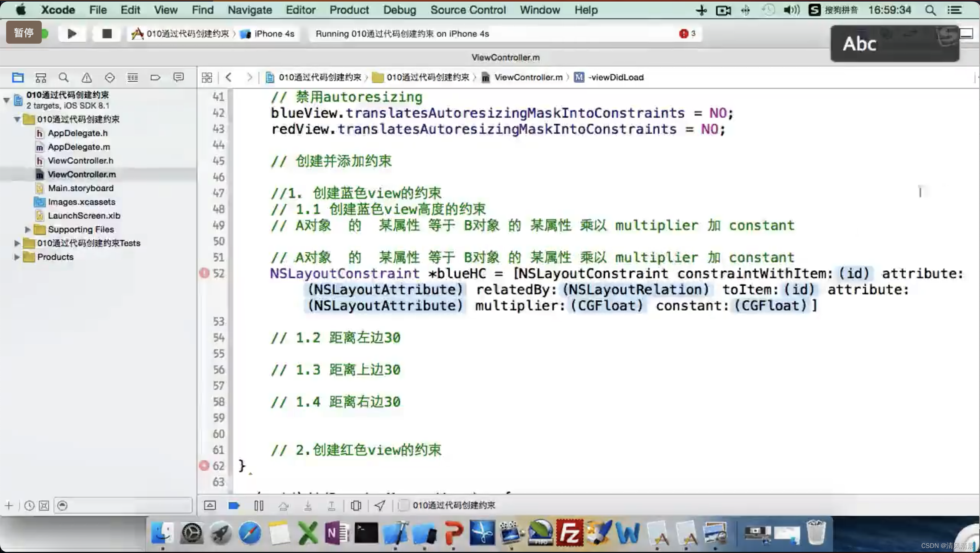
Task: Click the Run button to build project
Action: point(71,33)
